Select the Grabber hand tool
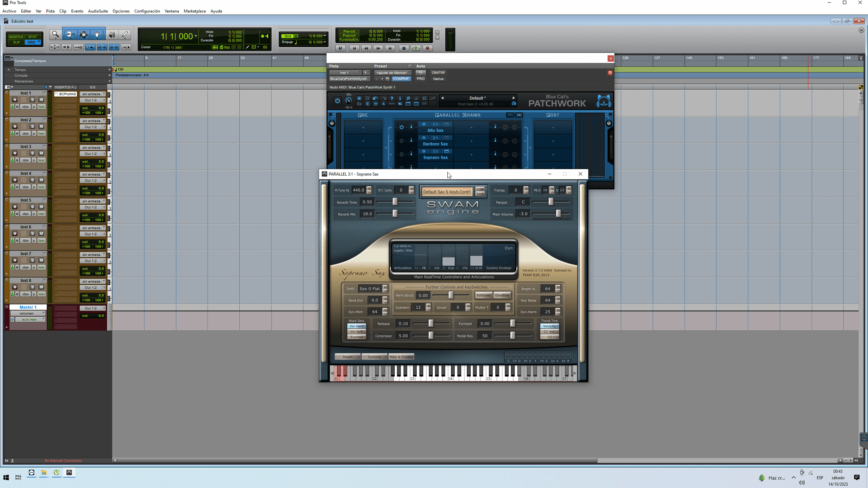This screenshot has height=488, width=868. point(97,34)
